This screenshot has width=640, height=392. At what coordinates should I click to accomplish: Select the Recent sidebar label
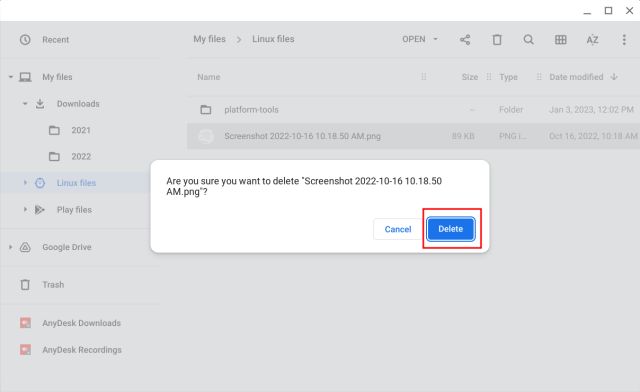click(56, 40)
